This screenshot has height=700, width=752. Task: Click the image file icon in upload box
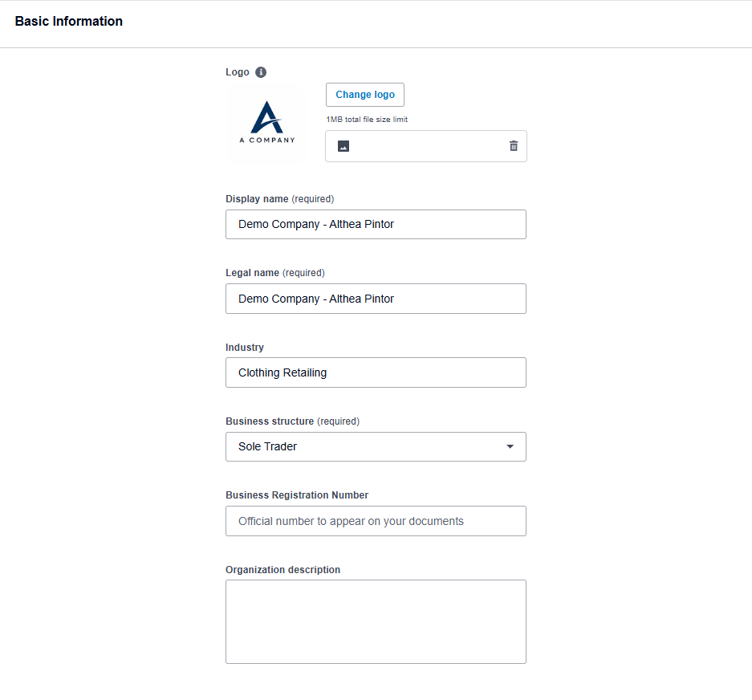343,146
